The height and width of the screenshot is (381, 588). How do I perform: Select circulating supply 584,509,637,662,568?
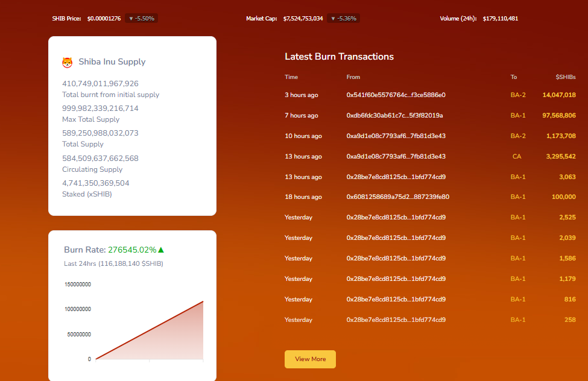pyautogui.click(x=100, y=159)
